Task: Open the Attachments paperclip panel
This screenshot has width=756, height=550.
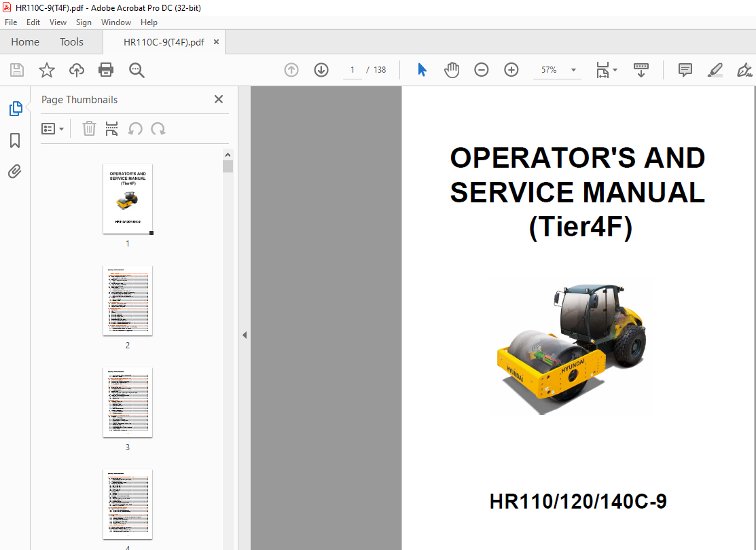Action: (x=15, y=171)
